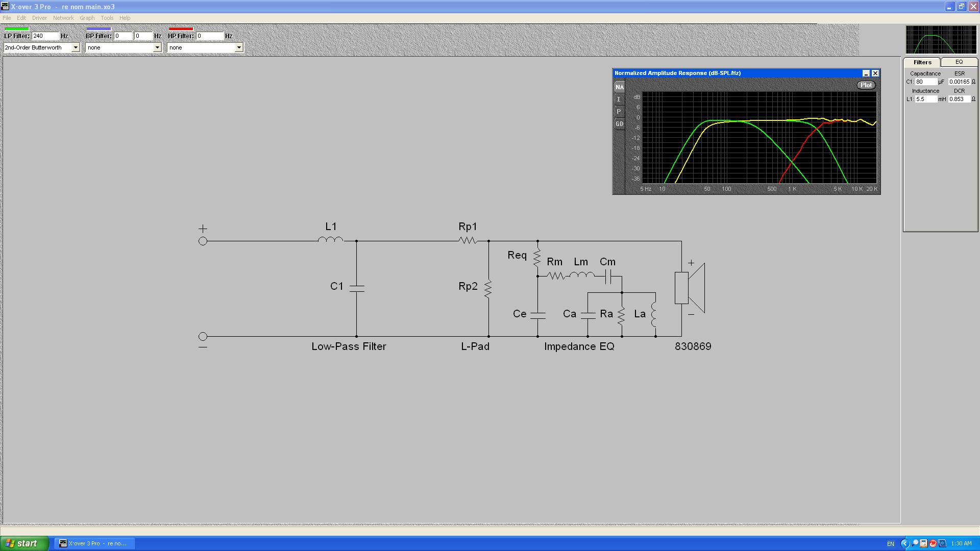Click the Cm capacitor symbol
Image resolution: width=980 pixels, height=551 pixels.
pyautogui.click(x=608, y=277)
